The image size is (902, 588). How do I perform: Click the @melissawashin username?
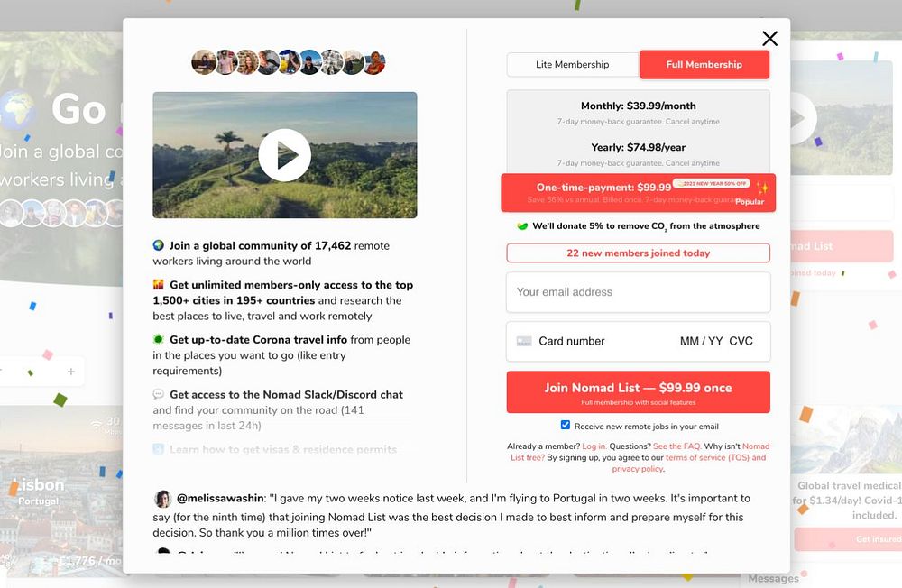220,498
